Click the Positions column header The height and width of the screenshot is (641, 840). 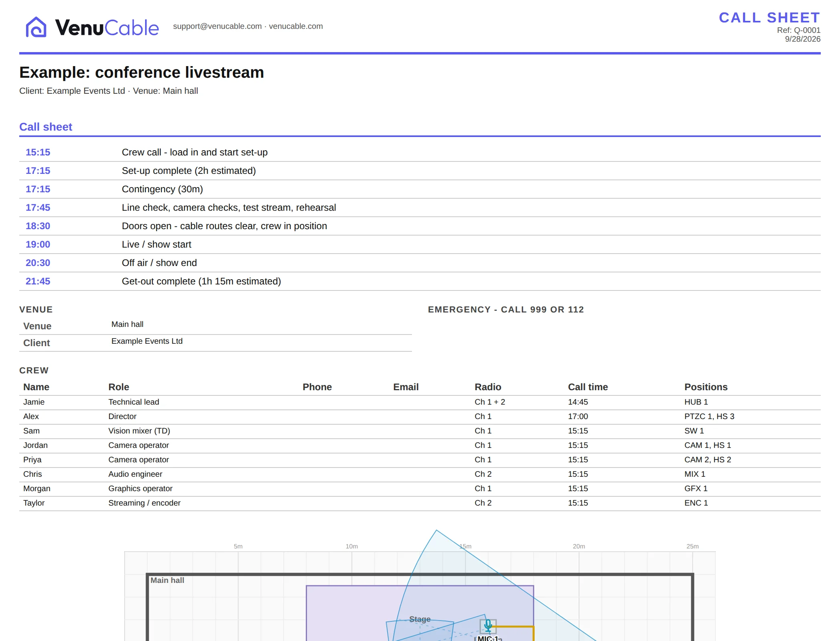tap(706, 387)
